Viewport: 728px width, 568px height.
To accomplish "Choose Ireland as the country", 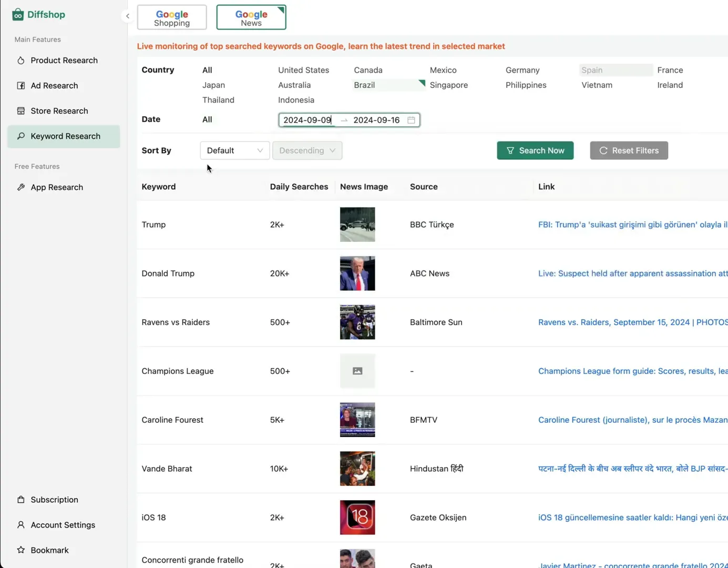I will click(670, 85).
